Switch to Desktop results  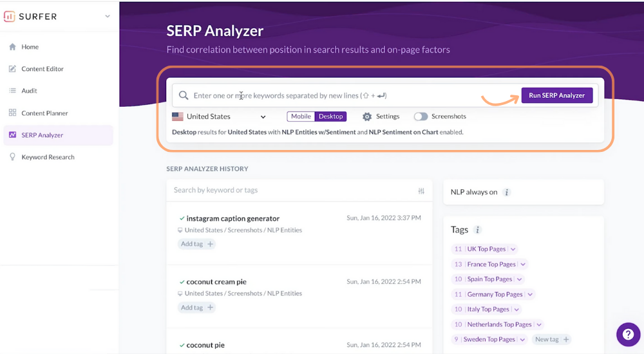pos(330,116)
